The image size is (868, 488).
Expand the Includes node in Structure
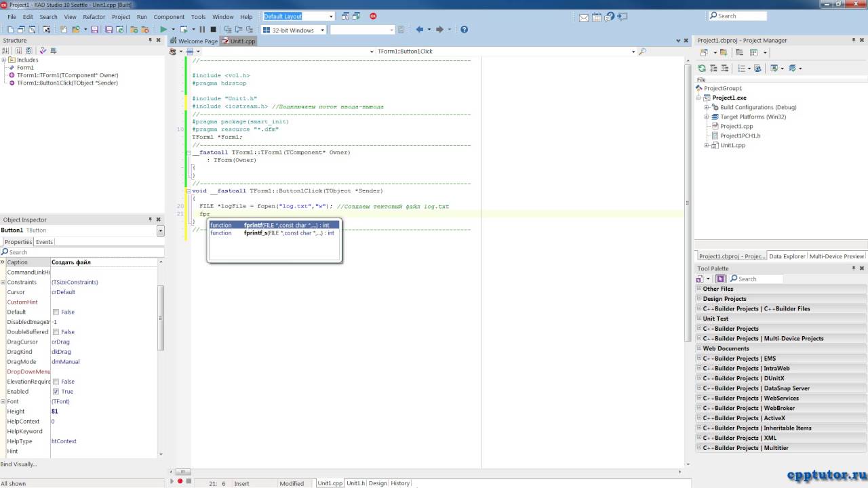[4, 60]
